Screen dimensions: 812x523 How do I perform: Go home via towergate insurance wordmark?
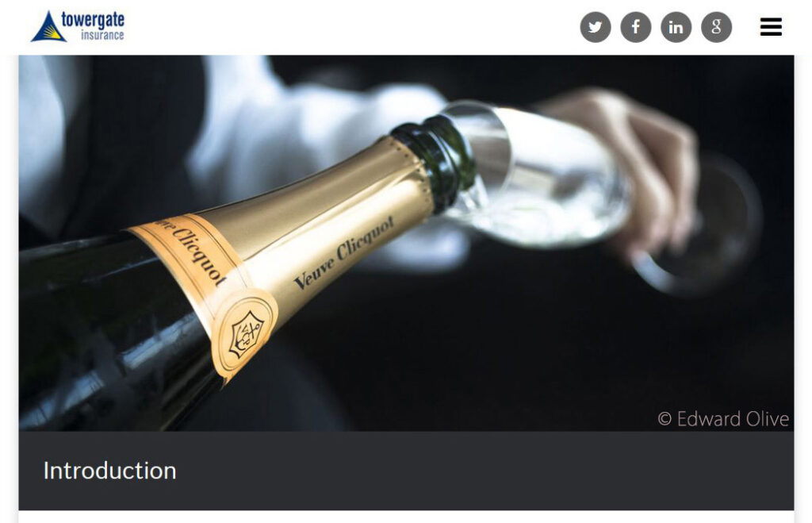93,25
